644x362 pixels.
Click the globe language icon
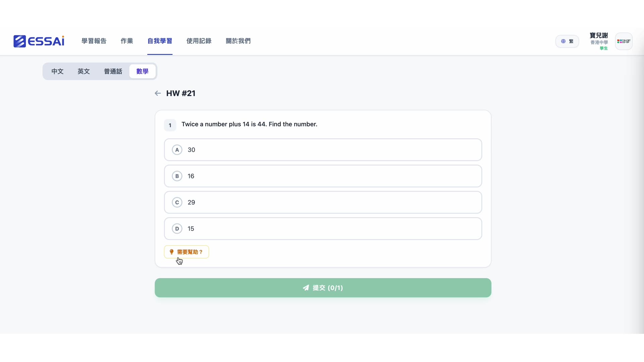563,41
